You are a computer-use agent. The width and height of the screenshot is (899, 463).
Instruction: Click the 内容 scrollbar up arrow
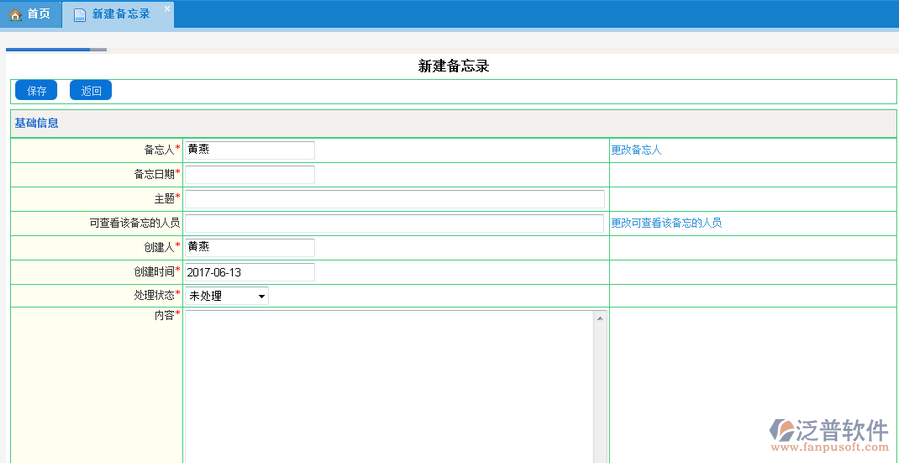[x=600, y=318]
